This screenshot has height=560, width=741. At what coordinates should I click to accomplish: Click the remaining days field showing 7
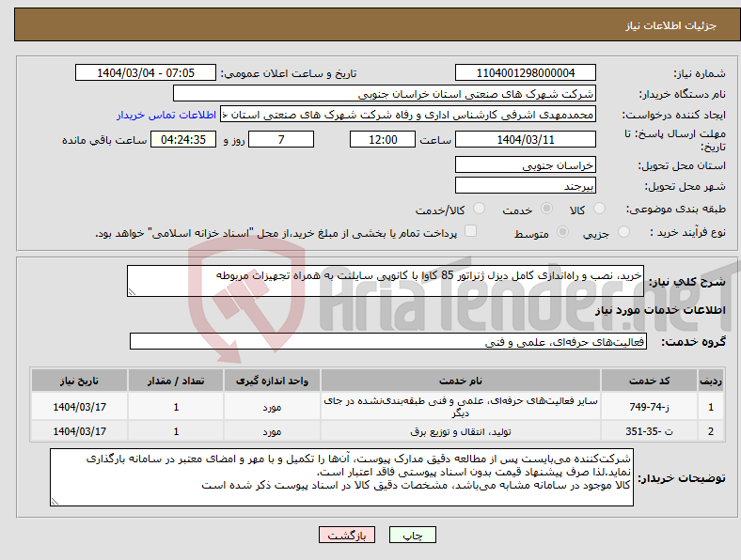point(281,139)
